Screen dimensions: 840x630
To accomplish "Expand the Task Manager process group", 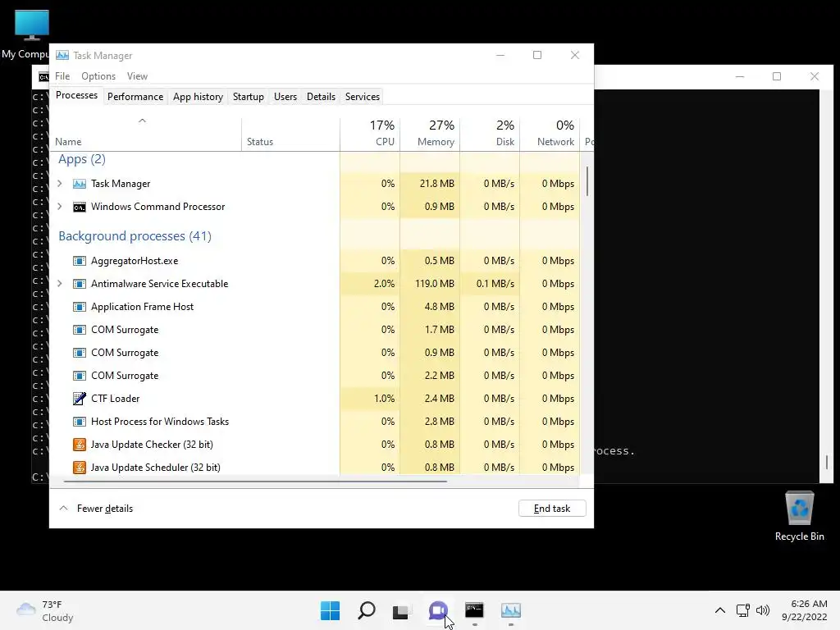I will (x=59, y=184).
